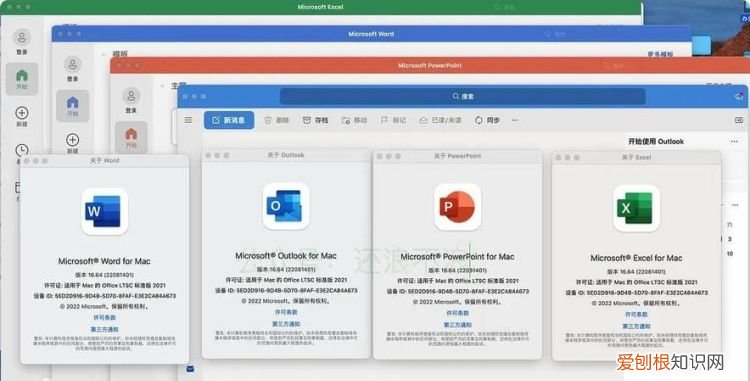Close the 关于 Word dialog

(27, 161)
